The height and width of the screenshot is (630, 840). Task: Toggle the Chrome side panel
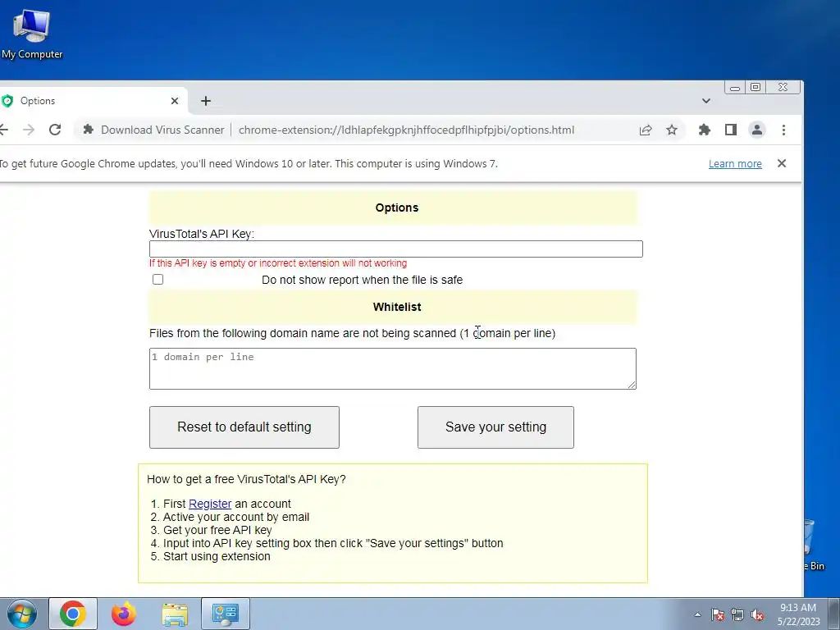pos(731,130)
